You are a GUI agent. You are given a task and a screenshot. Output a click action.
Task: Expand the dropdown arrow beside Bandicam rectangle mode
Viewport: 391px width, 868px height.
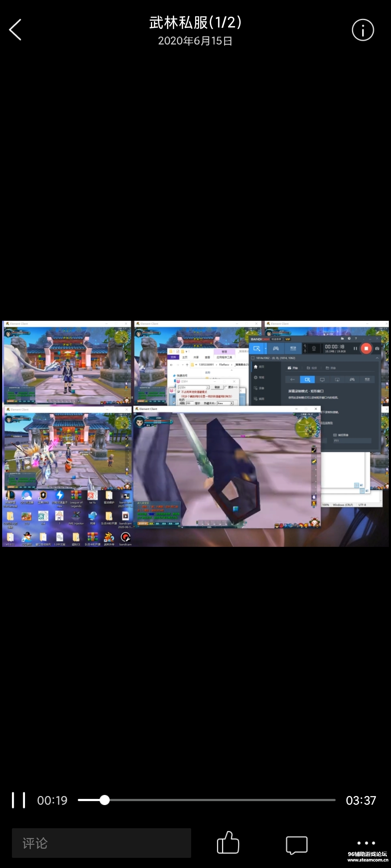[266, 349]
